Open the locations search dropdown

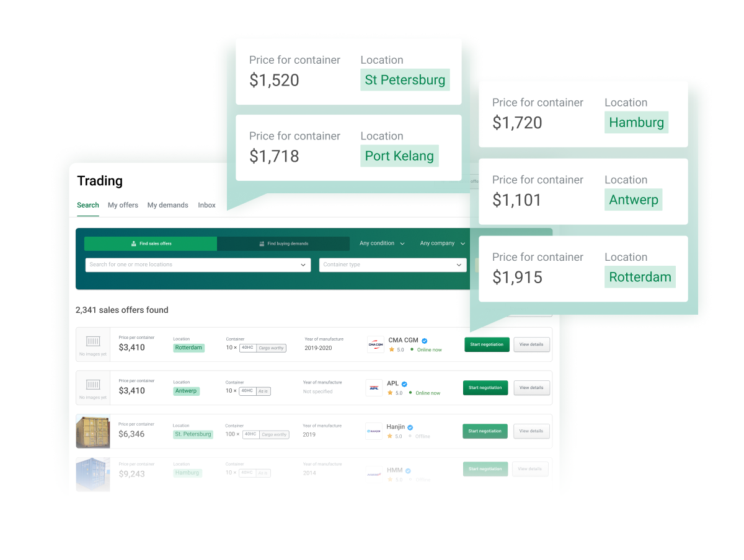coord(198,265)
